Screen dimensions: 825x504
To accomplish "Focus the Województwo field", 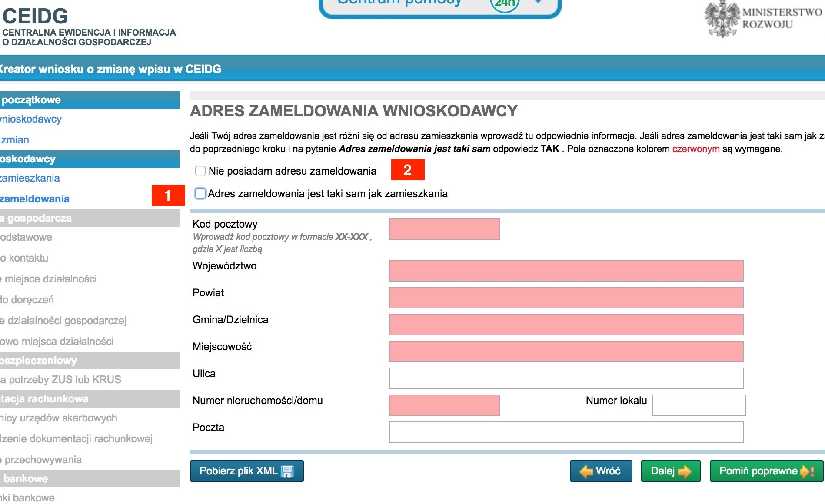I will pos(566,271).
